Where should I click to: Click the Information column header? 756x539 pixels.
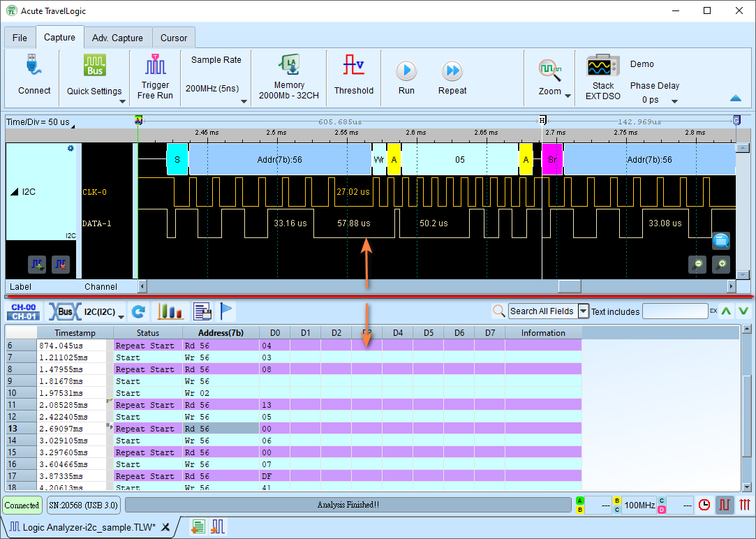[x=543, y=332]
